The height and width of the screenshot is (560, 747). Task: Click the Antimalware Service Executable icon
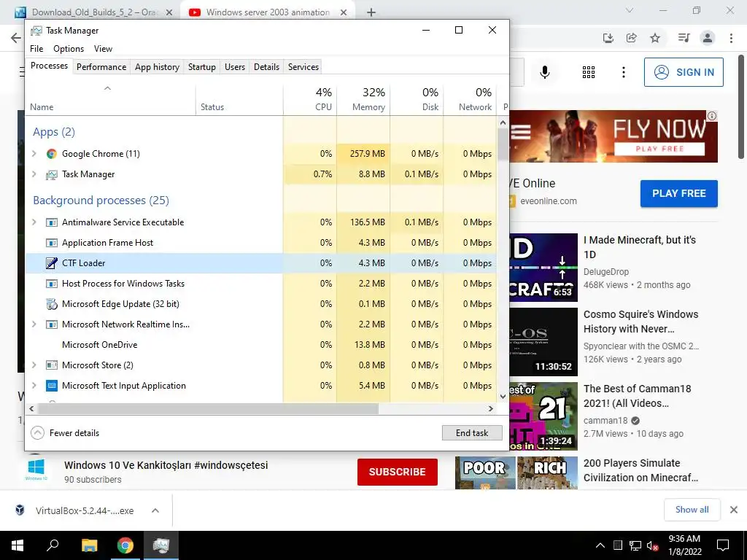(52, 222)
